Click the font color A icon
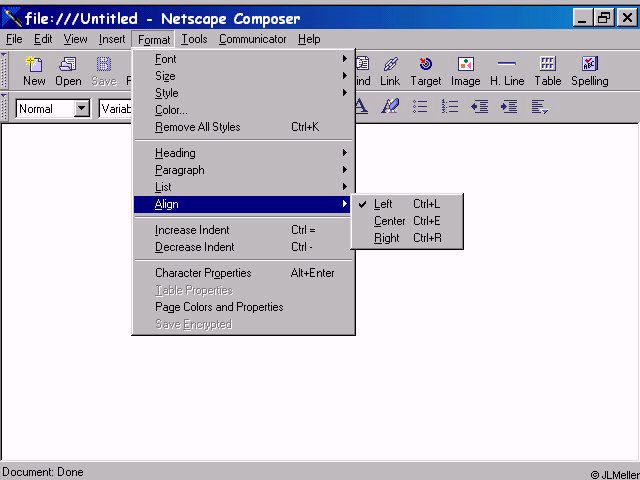The height and width of the screenshot is (480, 640). pos(360,107)
